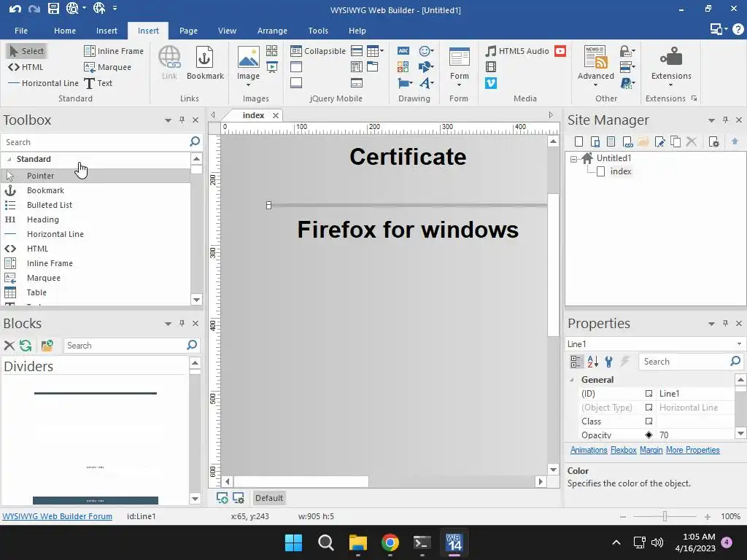Insert an HTML5 video film strip object
Screen dimensions: 747x560
(491, 67)
